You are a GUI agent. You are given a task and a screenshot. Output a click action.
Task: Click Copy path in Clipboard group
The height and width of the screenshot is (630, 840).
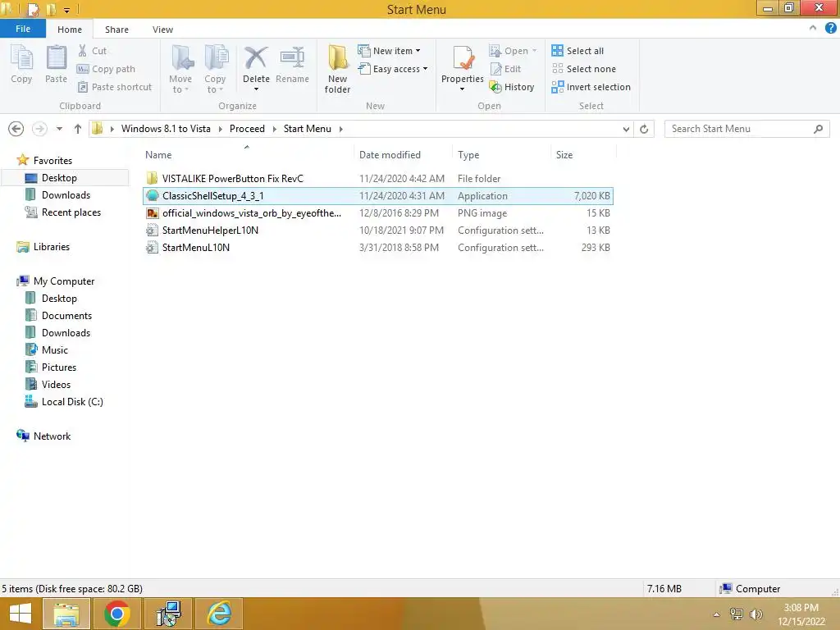click(106, 69)
